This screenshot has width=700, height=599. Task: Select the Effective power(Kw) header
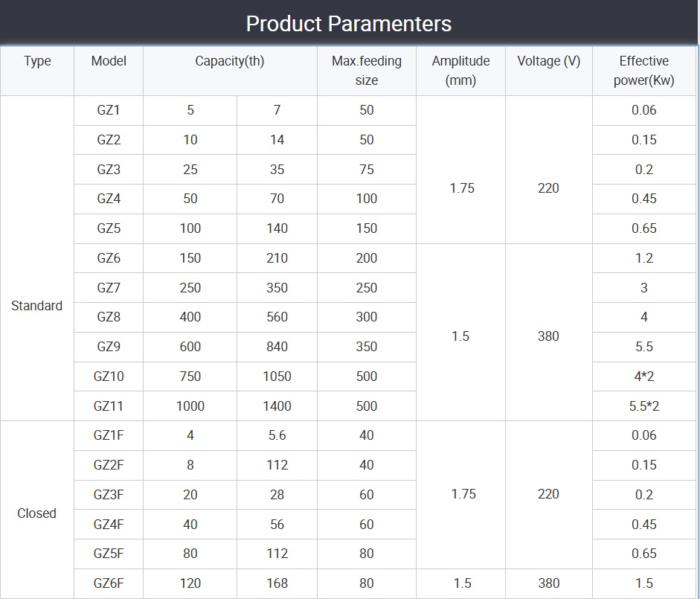(x=643, y=71)
